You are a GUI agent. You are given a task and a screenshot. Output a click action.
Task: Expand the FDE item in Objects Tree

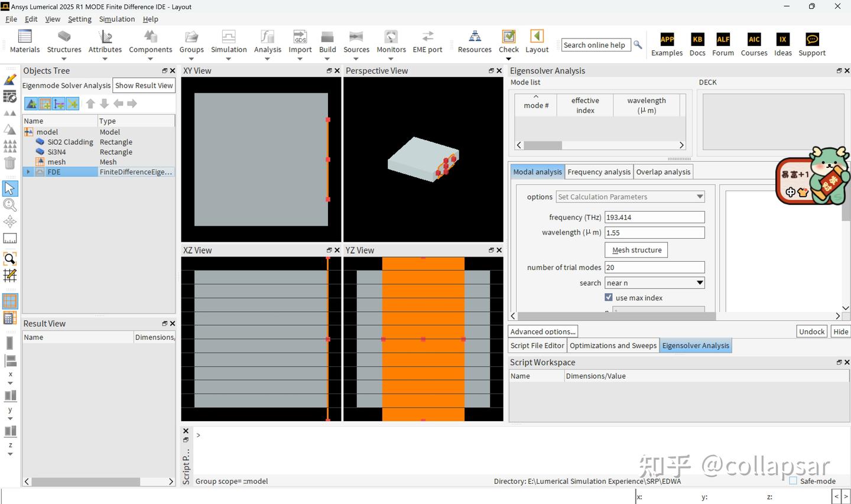[x=28, y=171]
